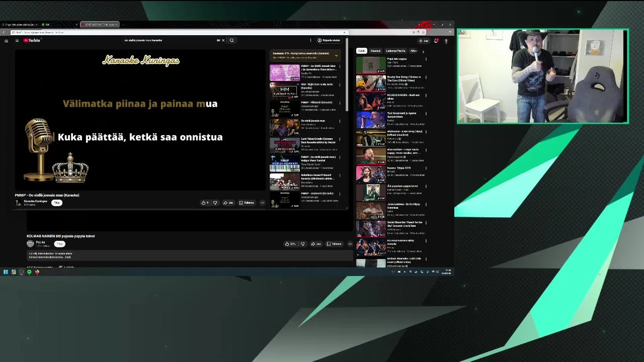Open options for PMMP Pikkuveli karaoke
Image resolution: width=644 pixels, height=362 pixels.
click(340, 103)
